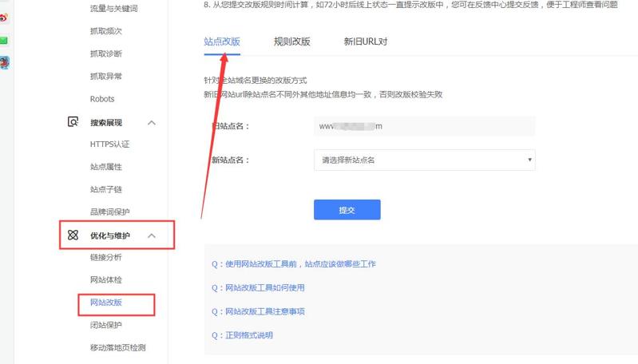This screenshot has width=638, height=364.
Task: Click the 搜索展现 section heading
Action: click(105, 123)
